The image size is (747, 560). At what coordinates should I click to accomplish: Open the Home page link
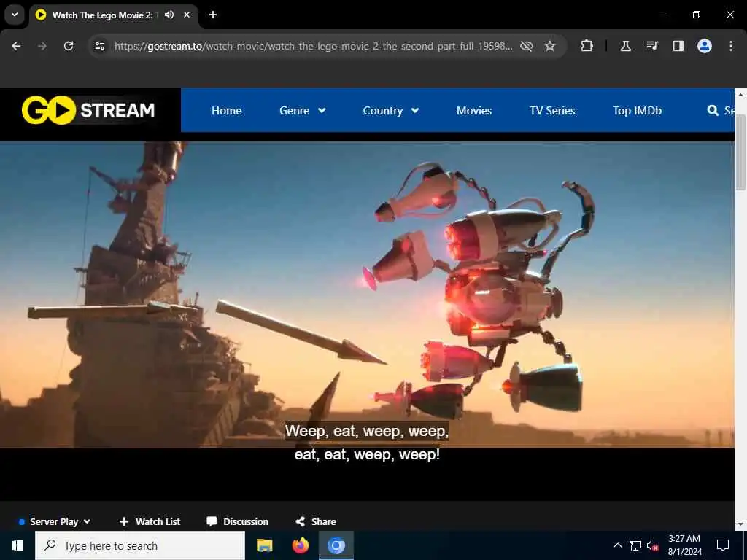point(226,111)
